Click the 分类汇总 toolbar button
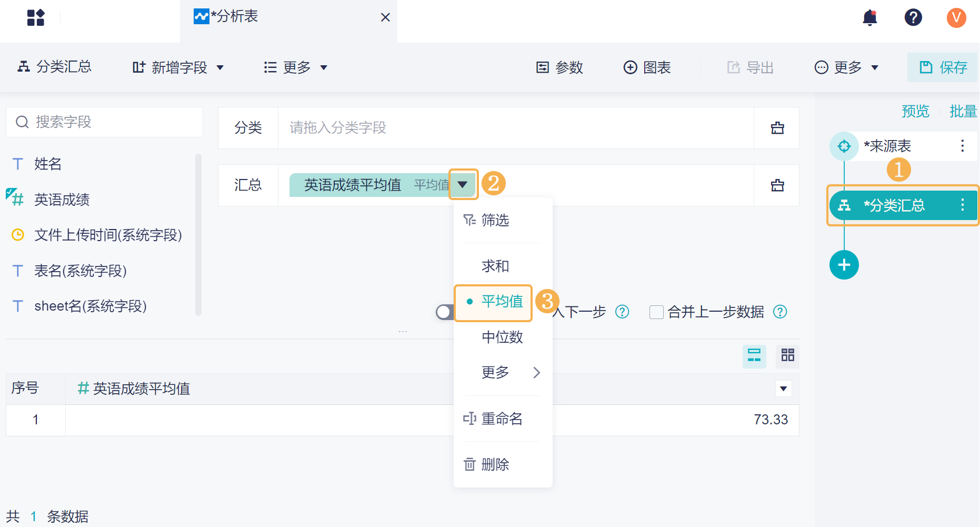The image size is (980, 527). (55, 67)
